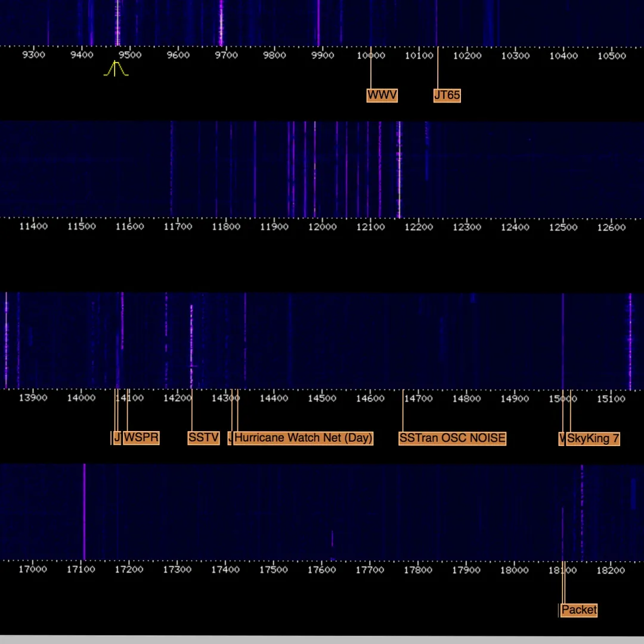Tune to the WWV station label
The image size is (644, 644).
(382, 95)
